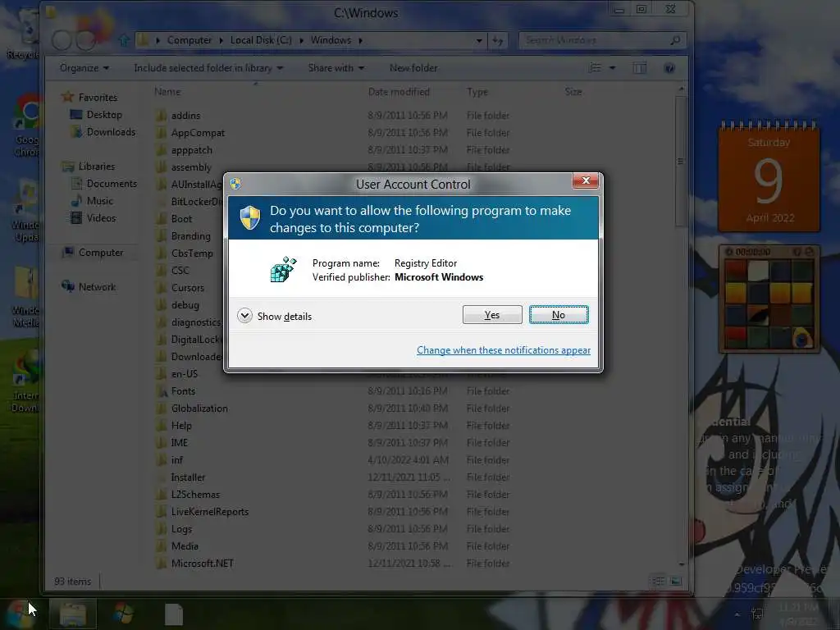Image resolution: width=840 pixels, height=630 pixels.
Task: Select the L2Schemas folder
Action: pyautogui.click(x=195, y=494)
